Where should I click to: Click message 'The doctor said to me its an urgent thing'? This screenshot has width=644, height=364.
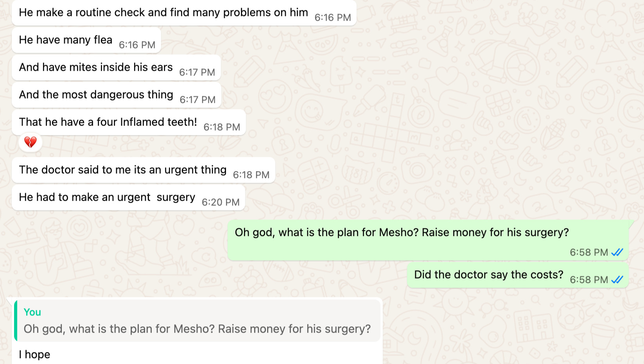[144, 170]
